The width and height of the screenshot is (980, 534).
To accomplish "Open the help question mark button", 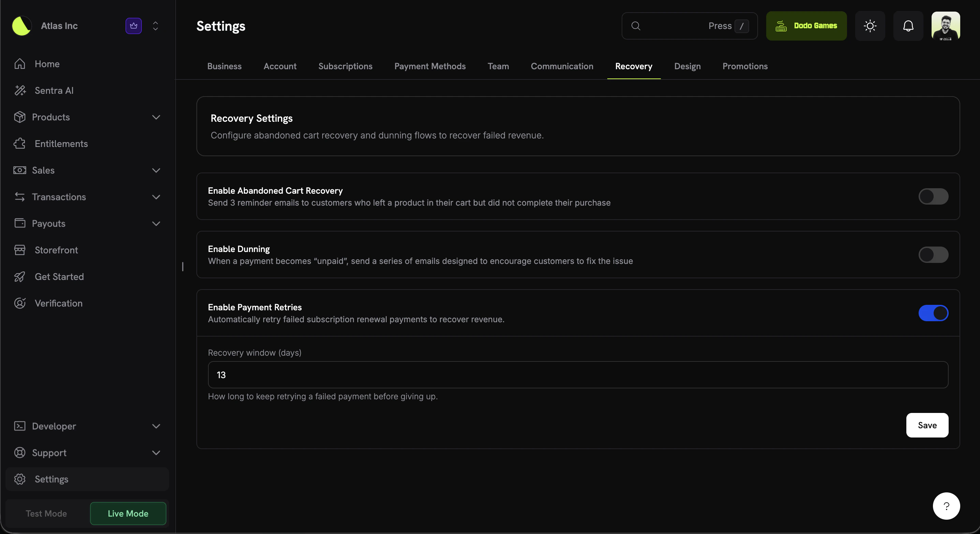I will pyautogui.click(x=946, y=506).
